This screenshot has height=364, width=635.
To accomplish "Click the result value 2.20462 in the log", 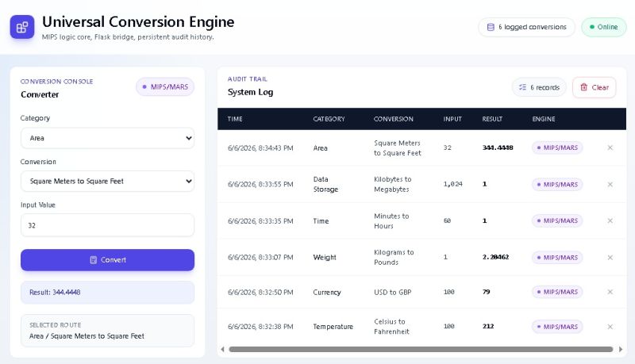I will [x=495, y=257].
